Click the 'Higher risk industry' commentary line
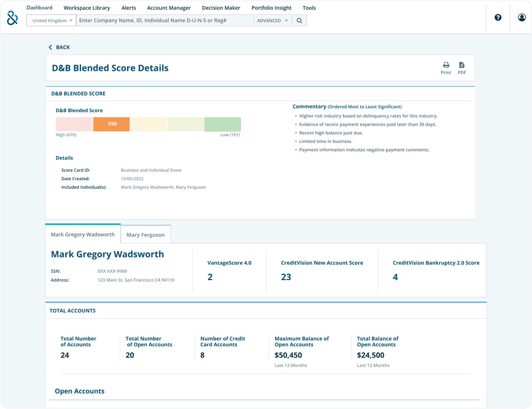532x409 pixels. point(368,116)
